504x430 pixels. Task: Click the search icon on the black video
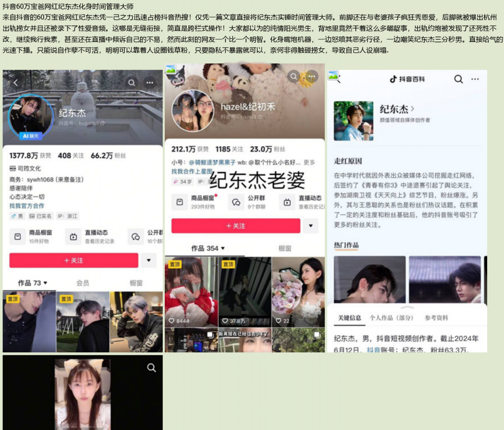pos(151,368)
